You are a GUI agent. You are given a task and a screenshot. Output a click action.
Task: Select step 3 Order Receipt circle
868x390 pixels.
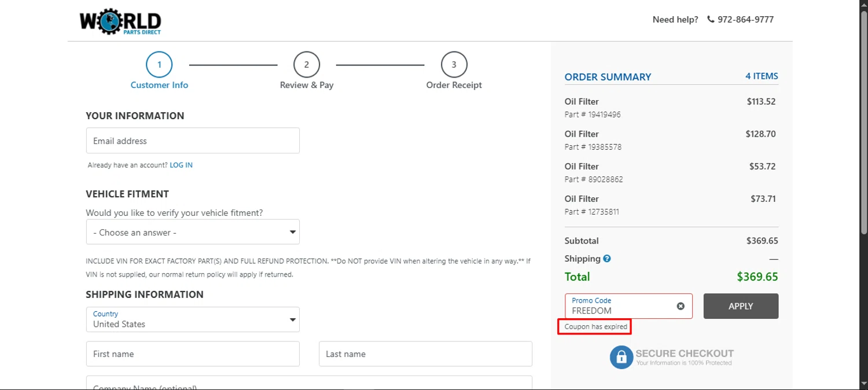click(454, 65)
